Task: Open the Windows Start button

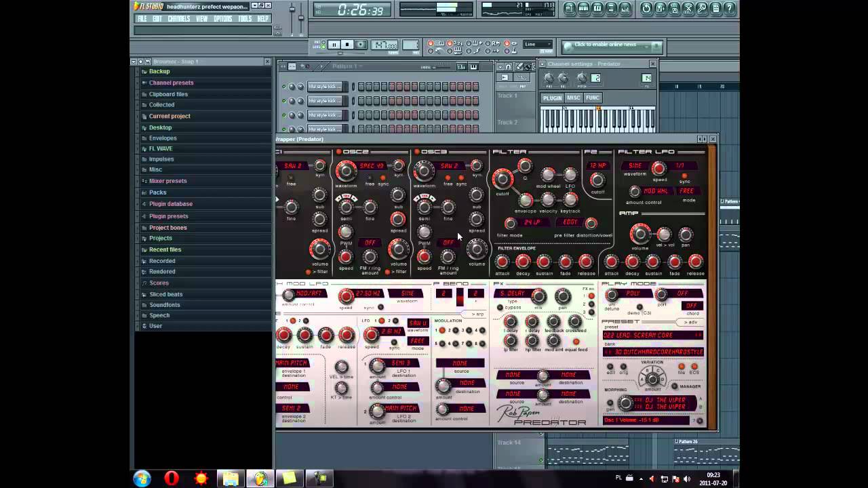Action: [142, 479]
